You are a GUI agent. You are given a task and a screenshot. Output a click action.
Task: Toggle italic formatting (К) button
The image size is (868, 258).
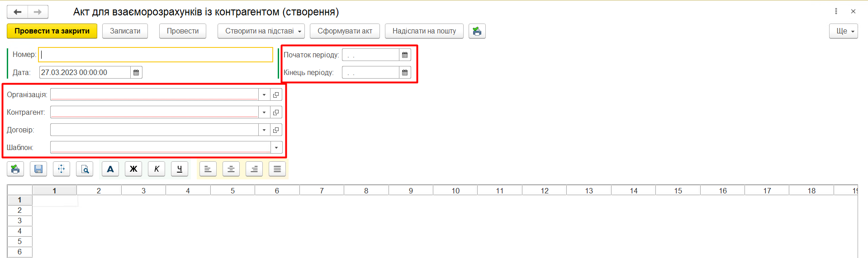(157, 169)
